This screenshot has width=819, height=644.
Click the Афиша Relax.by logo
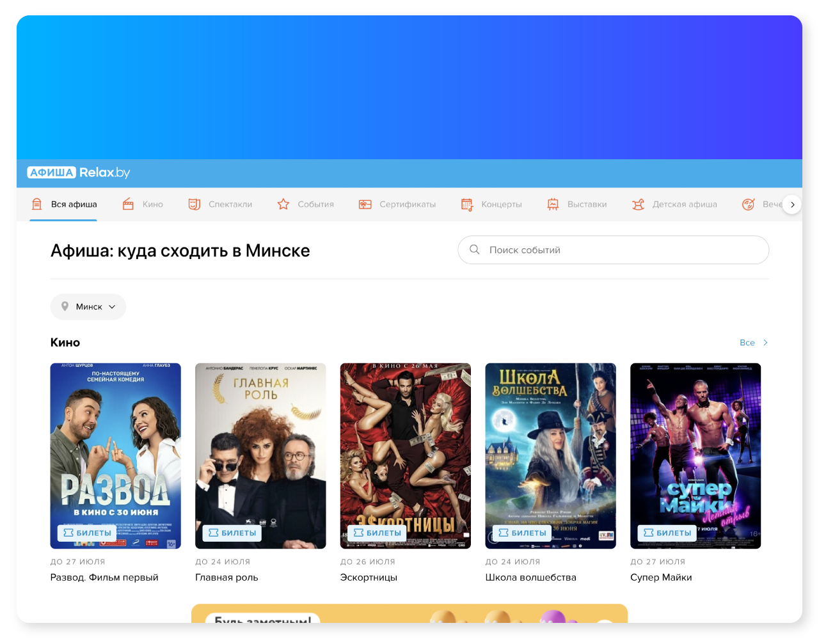pos(79,173)
